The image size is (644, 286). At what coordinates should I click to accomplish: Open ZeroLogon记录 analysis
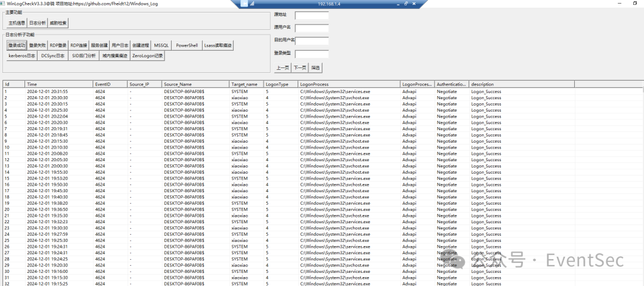[147, 56]
